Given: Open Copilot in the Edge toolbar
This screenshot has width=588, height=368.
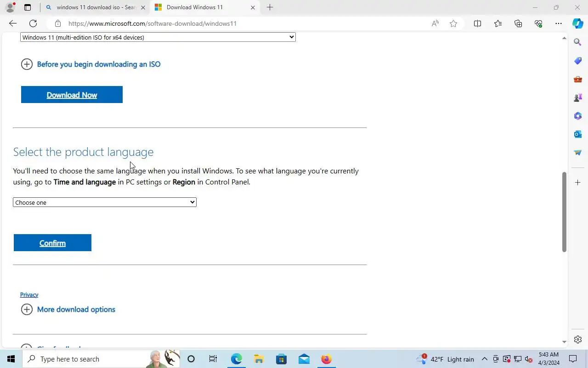Looking at the screenshot, I should tap(578, 23).
